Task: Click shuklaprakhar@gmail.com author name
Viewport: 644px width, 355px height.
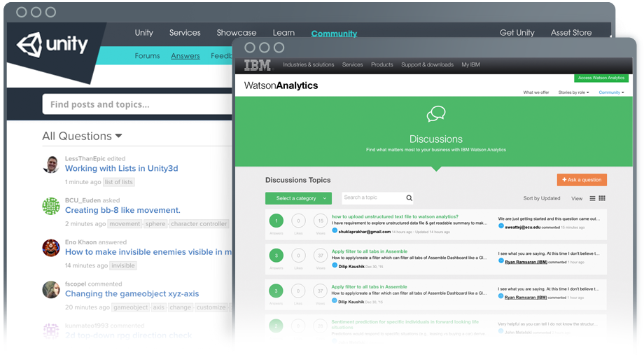Action: 364,232
